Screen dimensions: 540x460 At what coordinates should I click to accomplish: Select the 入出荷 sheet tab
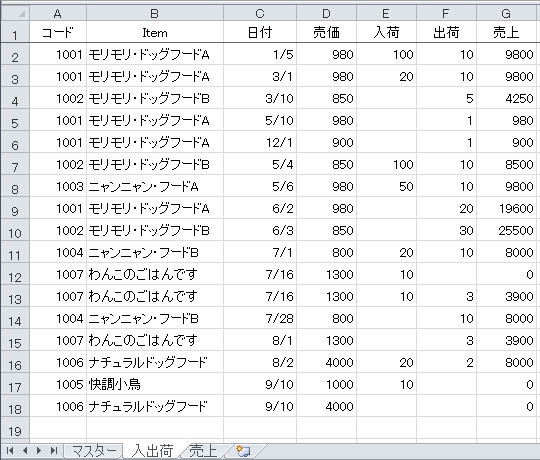[153, 450]
